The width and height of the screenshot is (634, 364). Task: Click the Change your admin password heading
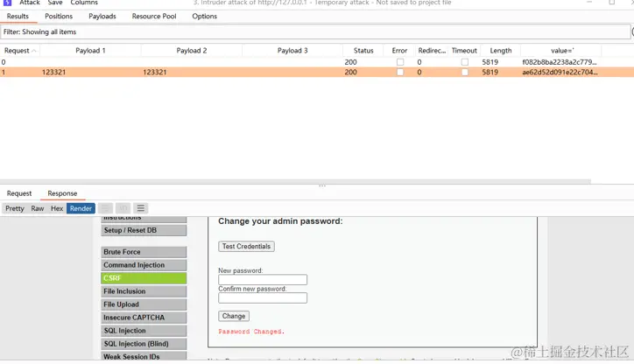pos(280,221)
